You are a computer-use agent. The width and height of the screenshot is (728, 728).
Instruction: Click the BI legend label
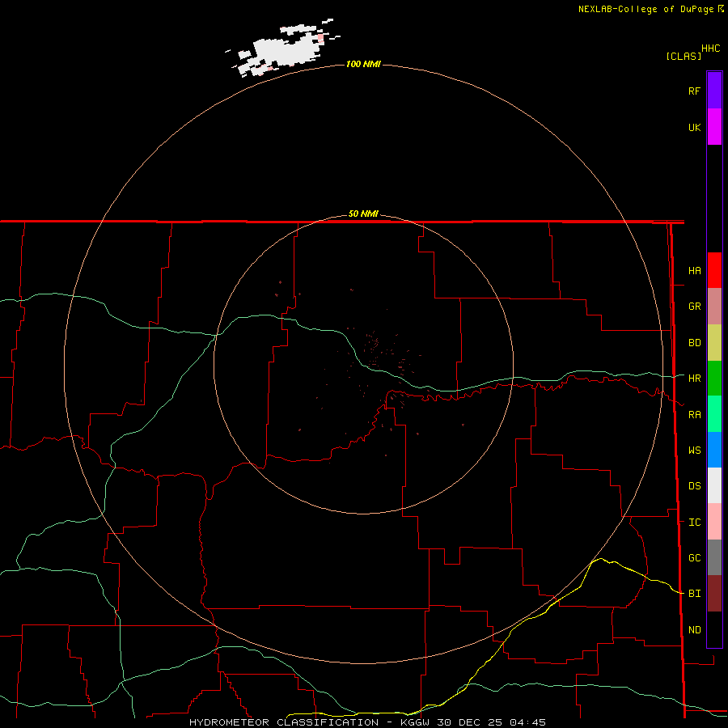(x=694, y=594)
